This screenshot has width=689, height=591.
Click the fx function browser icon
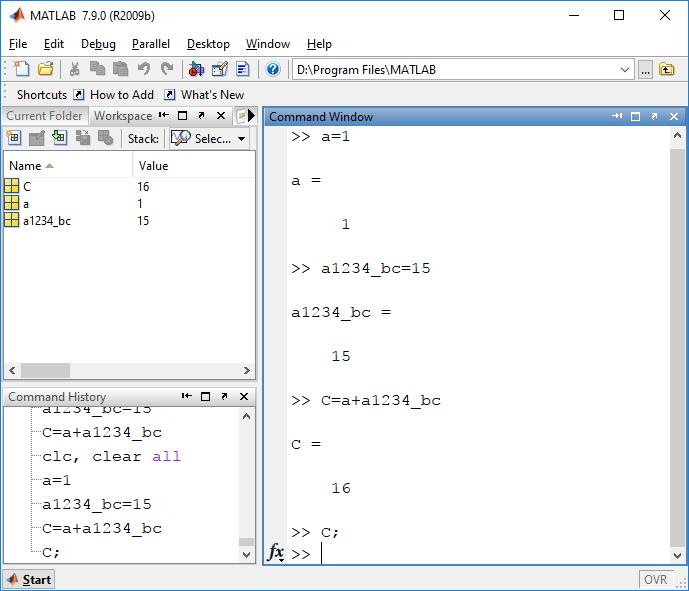276,552
